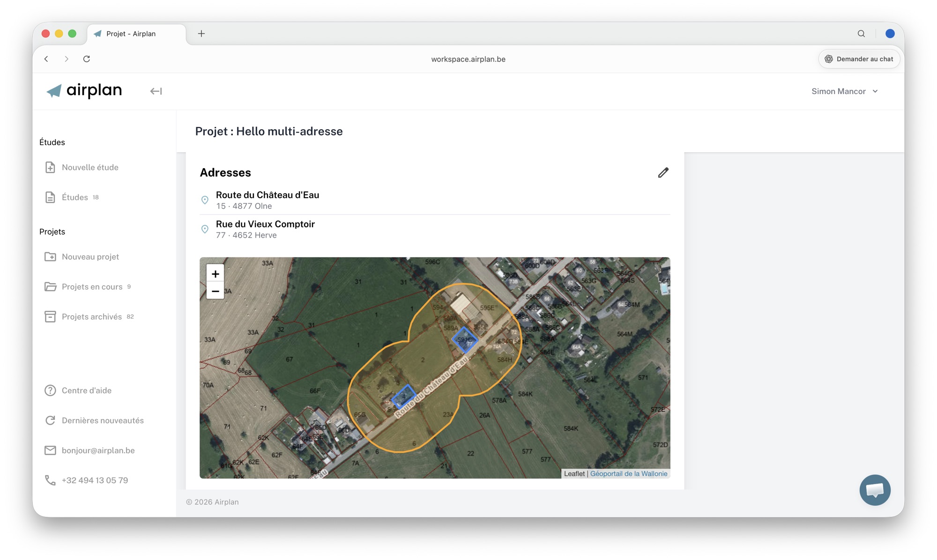Edit addresses with the pencil icon
This screenshot has height=560, width=937.
(663, 173)
